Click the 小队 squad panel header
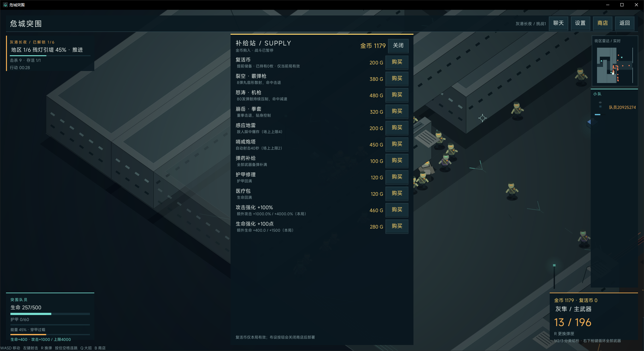Image resolution: width=644 pixels, height=351 pixels. (x=597, y=94)
